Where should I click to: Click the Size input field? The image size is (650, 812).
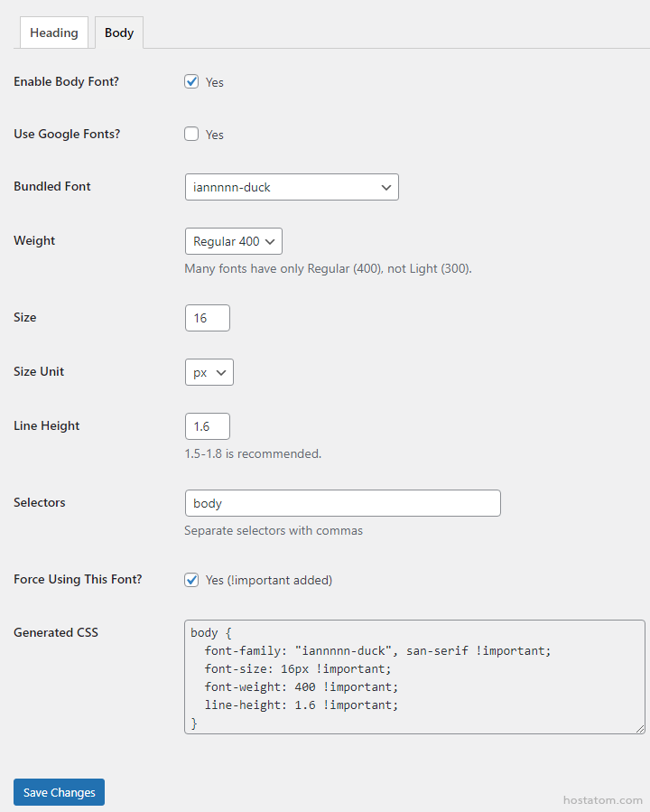(x=207, y=318)
